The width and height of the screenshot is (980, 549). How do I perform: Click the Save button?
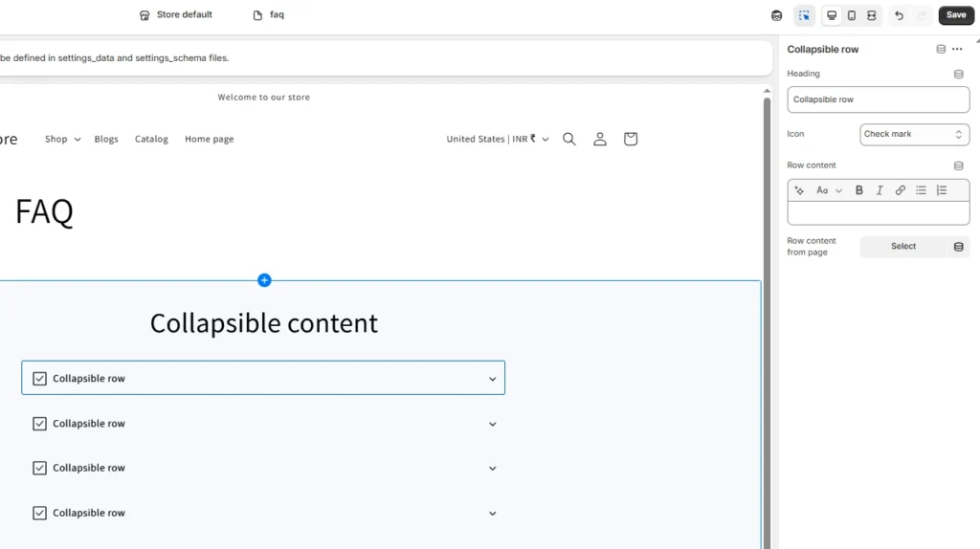(956, 15)
